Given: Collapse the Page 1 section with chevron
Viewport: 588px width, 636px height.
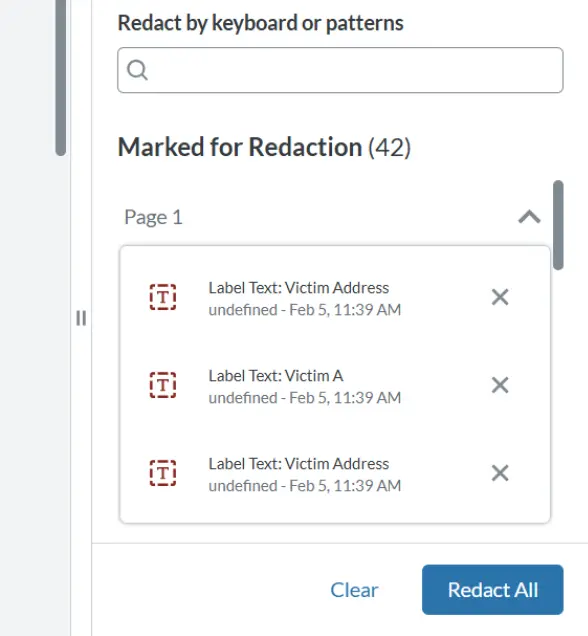Looking at the screenshot, I should coord(529,217).
